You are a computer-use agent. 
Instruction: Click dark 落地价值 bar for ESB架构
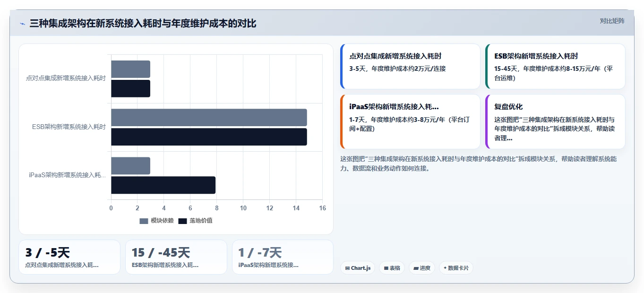pyautogui.click(x=209, y=137)
